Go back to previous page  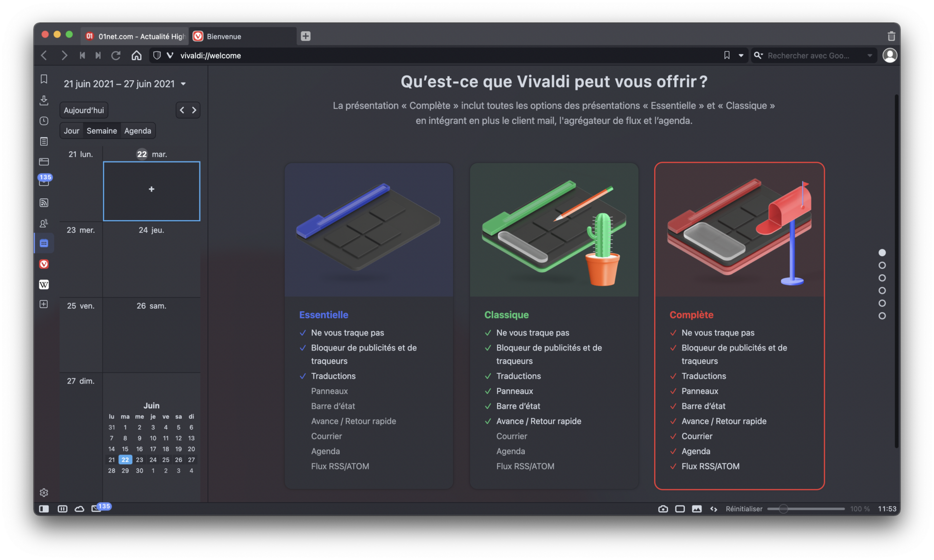[44, 55]
